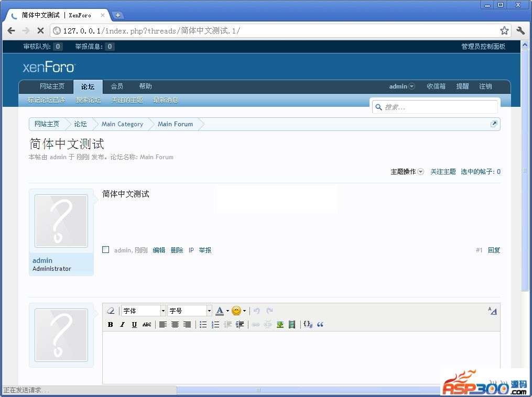Open the 网站主页 navigation tab

(52, 86)
